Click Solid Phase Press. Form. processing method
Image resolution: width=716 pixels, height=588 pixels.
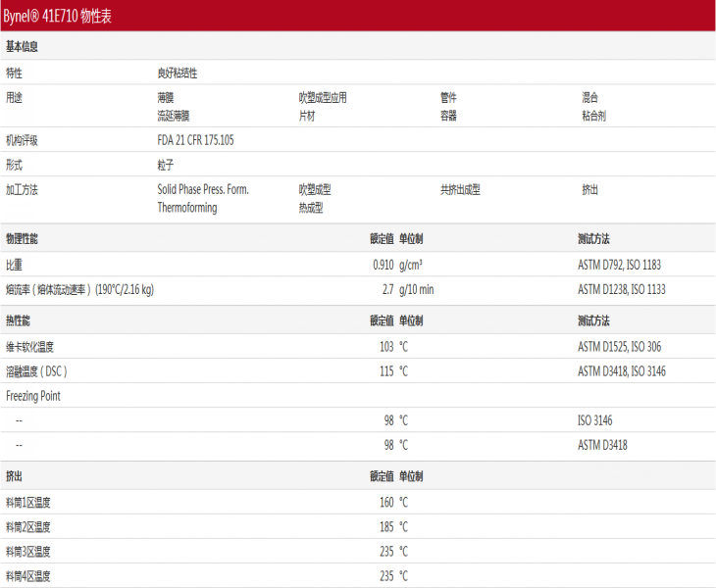(x=202, y=189)
